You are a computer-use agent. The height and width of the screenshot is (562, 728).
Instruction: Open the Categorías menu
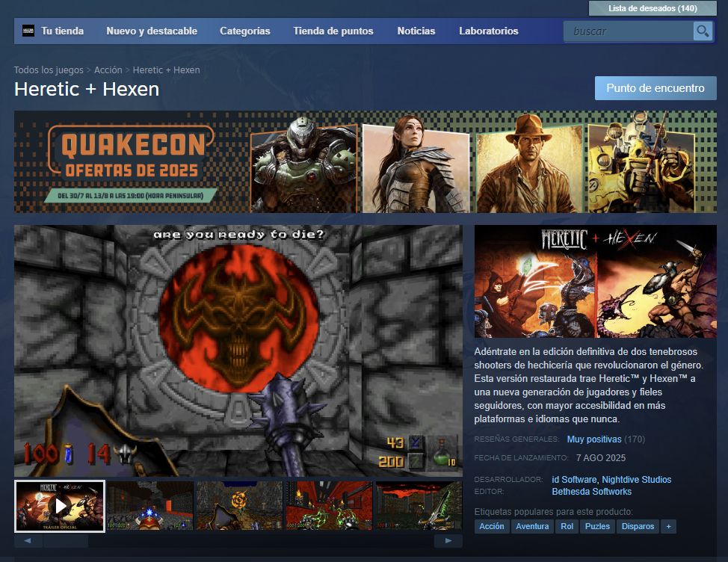pyautogui.click(x=245, y=31)
